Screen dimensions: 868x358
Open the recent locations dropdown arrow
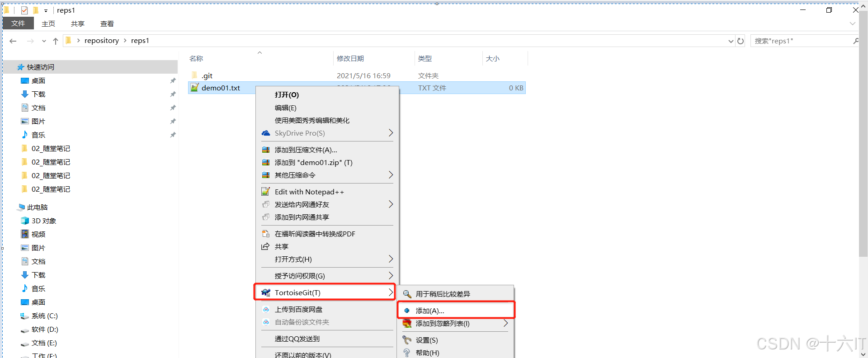(44, 41)
